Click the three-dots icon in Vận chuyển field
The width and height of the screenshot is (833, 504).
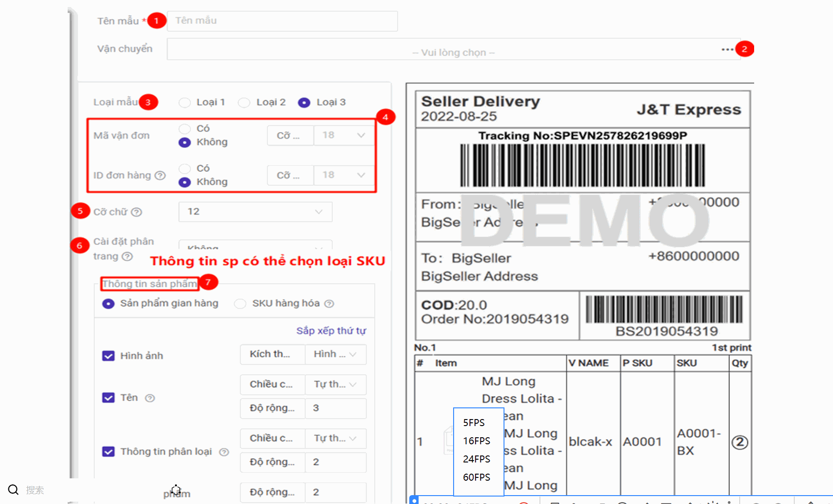click(727, 49)
